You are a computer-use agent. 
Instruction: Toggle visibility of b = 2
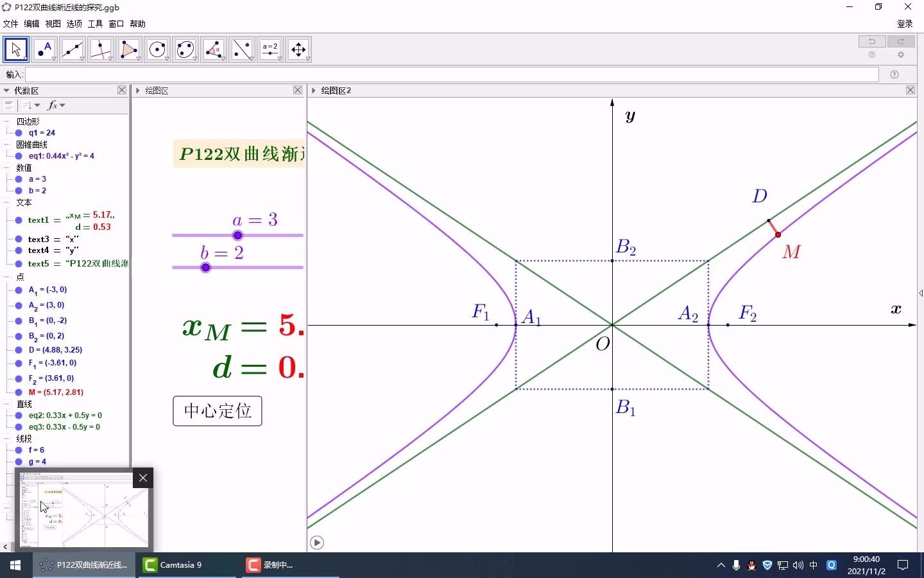[19, 191]
